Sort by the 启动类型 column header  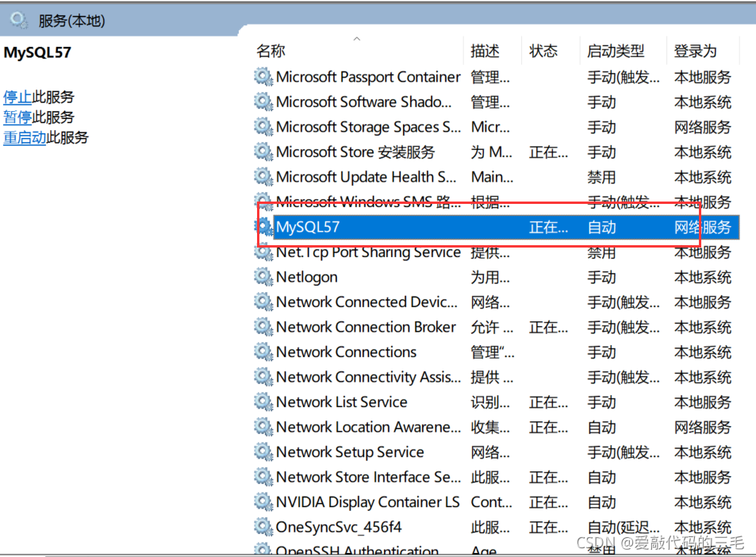(x=616, y=51)
